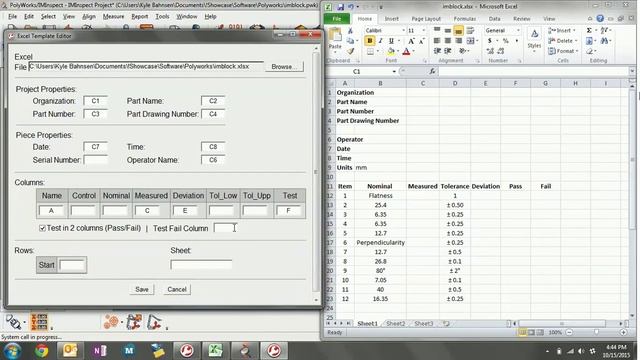Open the Font dialog launcher
This screenshot has width=640, height=360.
click(x=424, y=61)
